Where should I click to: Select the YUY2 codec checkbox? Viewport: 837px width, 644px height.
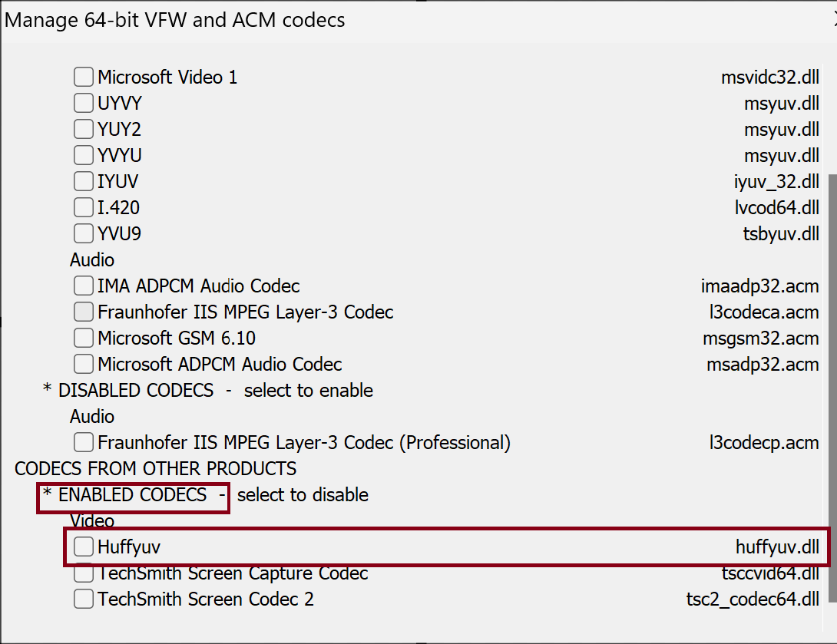84,129
